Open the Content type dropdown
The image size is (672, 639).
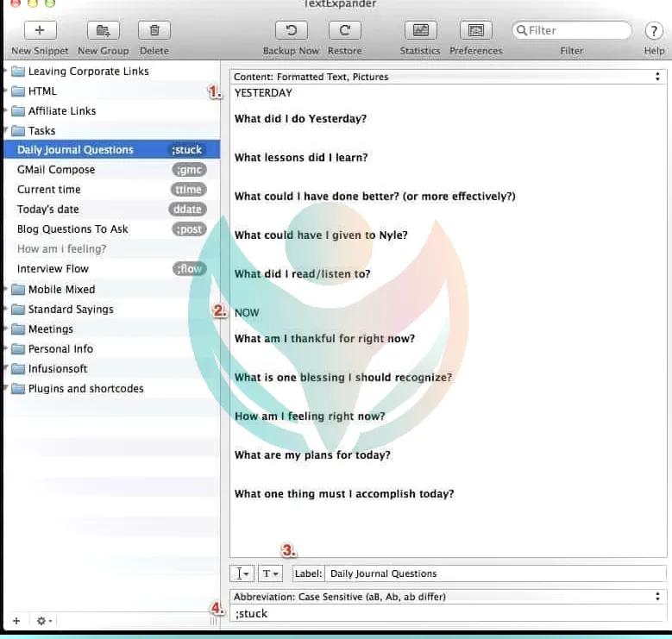click(448, 77)
